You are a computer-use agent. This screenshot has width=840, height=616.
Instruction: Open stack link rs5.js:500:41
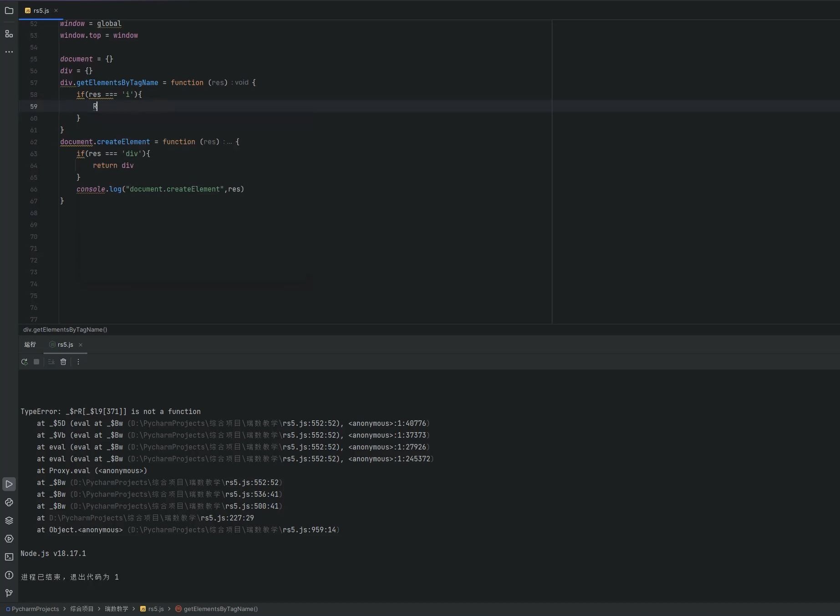(252, 506)
